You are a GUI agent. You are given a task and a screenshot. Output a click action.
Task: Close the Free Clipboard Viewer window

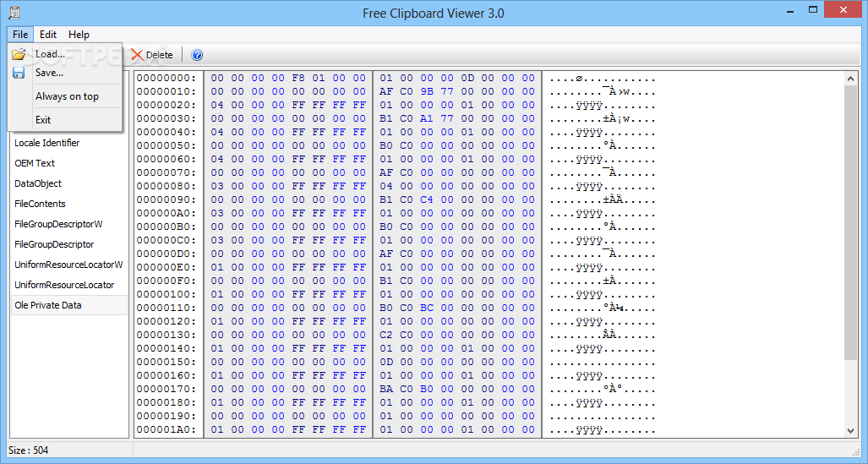click(843, 10)
